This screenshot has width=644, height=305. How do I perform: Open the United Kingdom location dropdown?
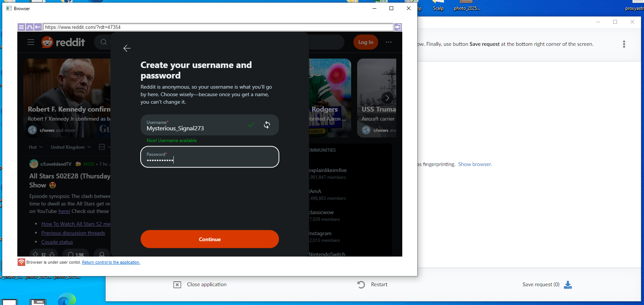click(71, 147)
